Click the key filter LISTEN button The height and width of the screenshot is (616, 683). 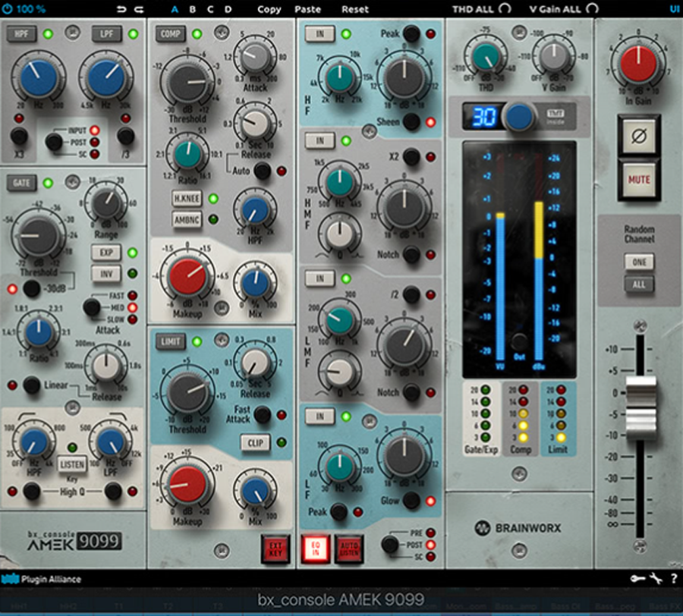(x=72, y=464)
